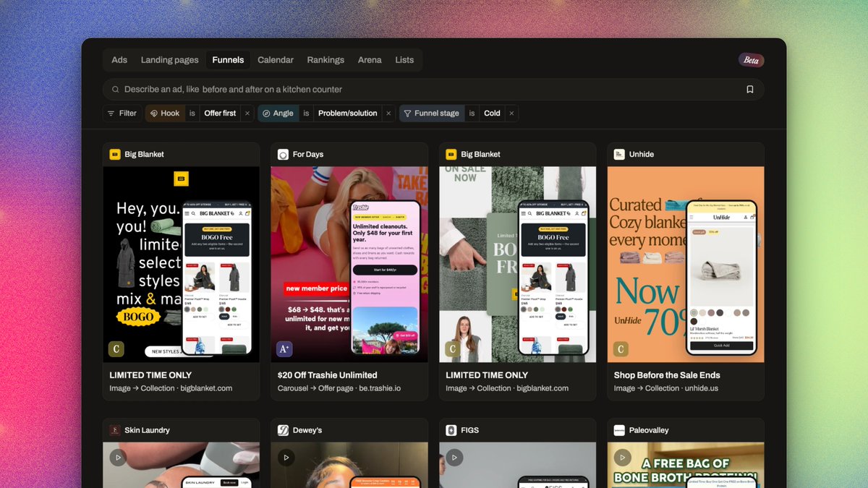Click the search magnifier icon
Viewport: 868px width, 488px height.
pyautogui.click(x=115, y=90)
